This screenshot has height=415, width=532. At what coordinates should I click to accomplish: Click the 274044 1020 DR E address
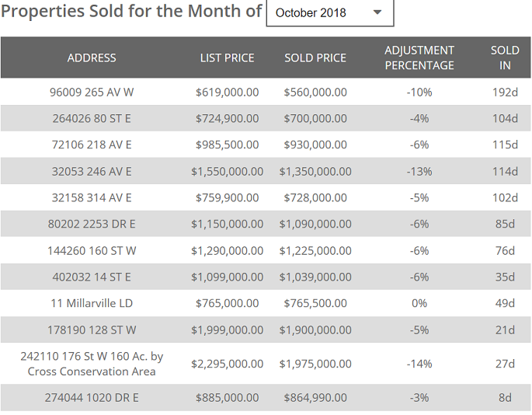click(x=92, y=398)
